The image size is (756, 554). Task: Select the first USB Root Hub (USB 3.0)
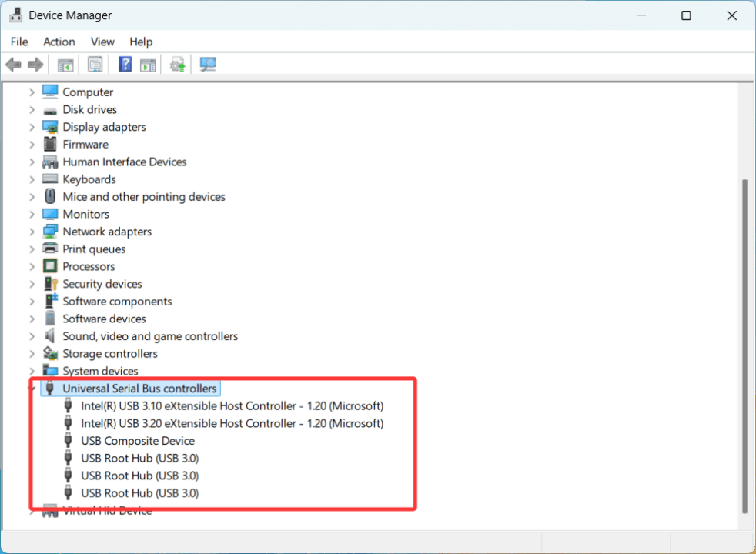(x=139, y=458)
